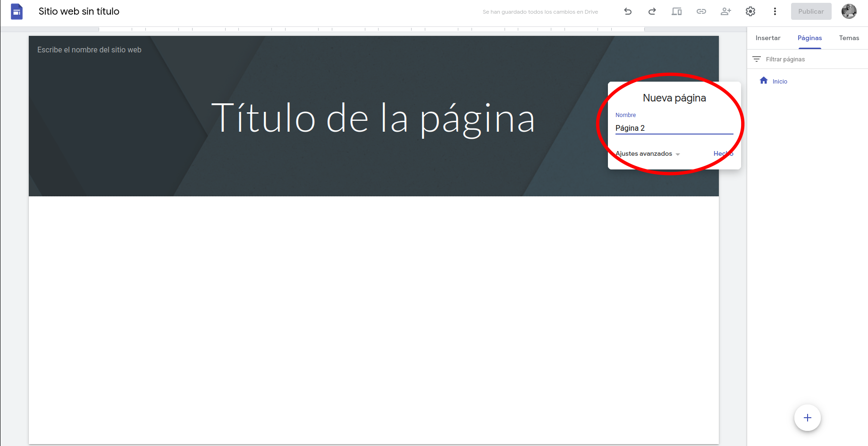Open the three-dot more menu
The width and height of the screenshot is (868, 446).
(775, 11)
